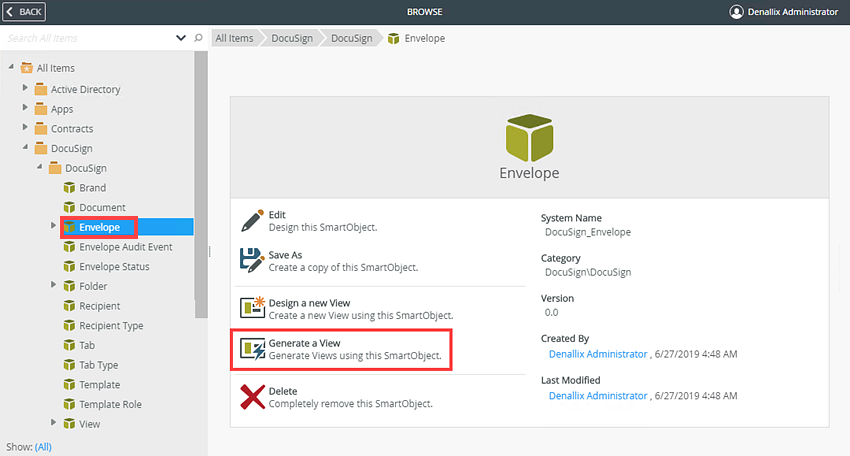Open Created By Denallix Administrator link
This screenshot has width=850, height=456.
(x=598, y=354)
